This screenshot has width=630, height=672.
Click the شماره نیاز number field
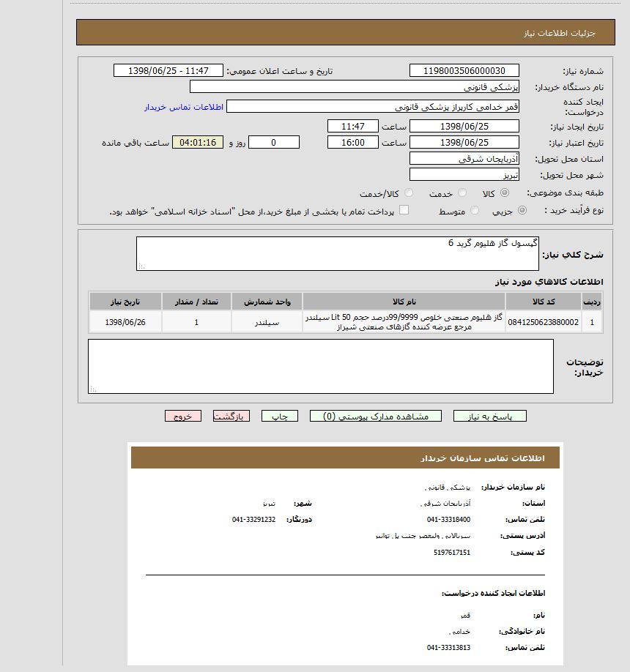tap(464, 71)
